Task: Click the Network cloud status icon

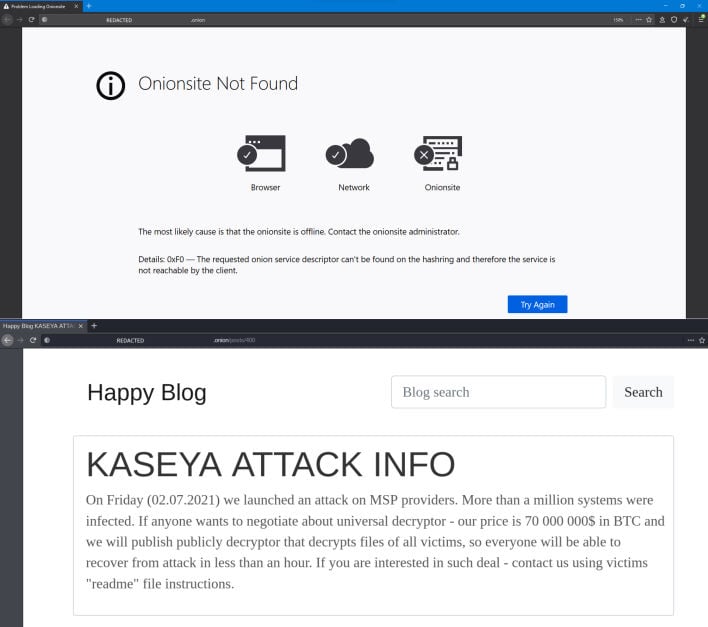Action: pyautogui.click(x=350, y=153)
